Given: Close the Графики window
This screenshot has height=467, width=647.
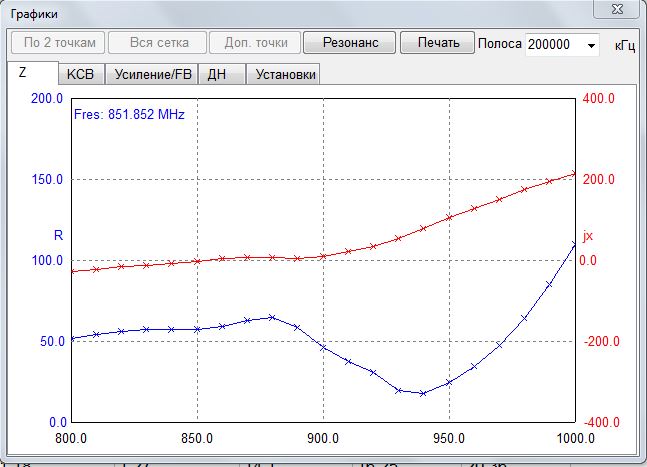Looking at the screenshot, I should tap(616, 9).
